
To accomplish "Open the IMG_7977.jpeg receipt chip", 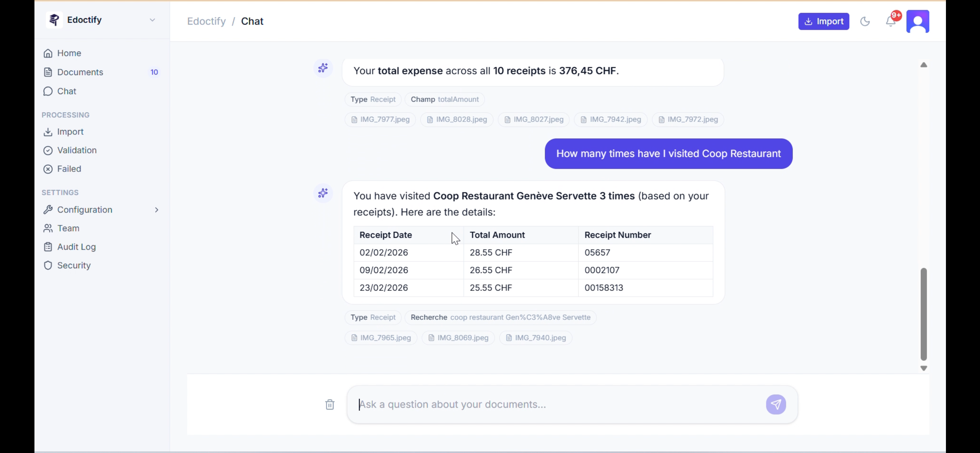I will click(x=380, y=120).
